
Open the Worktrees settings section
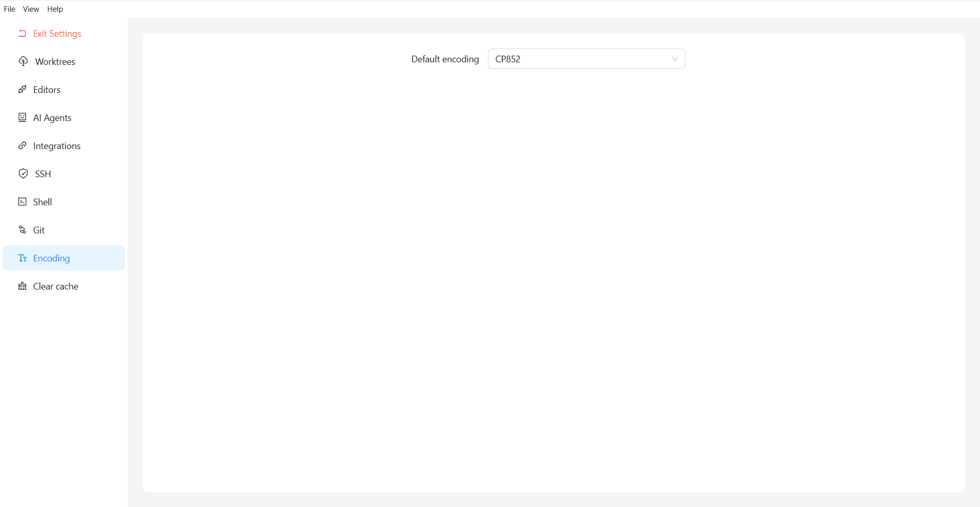pyautogui.click(x=64, y=61)
